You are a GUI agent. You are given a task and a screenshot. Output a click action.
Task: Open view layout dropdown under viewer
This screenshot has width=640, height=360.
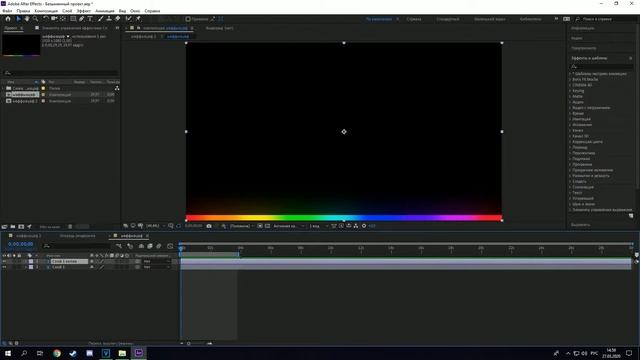point(319,226)
